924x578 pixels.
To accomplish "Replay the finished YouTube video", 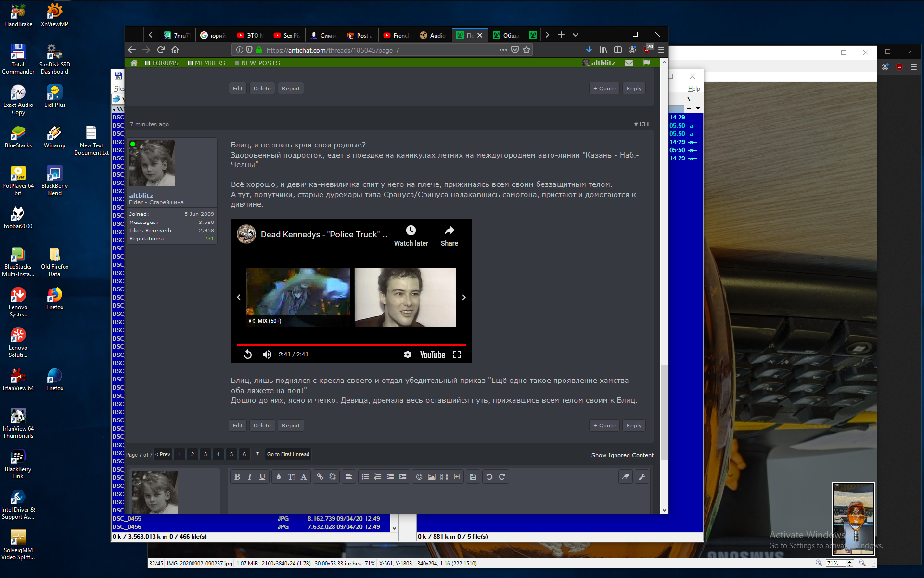I will (x=248, y=355).
